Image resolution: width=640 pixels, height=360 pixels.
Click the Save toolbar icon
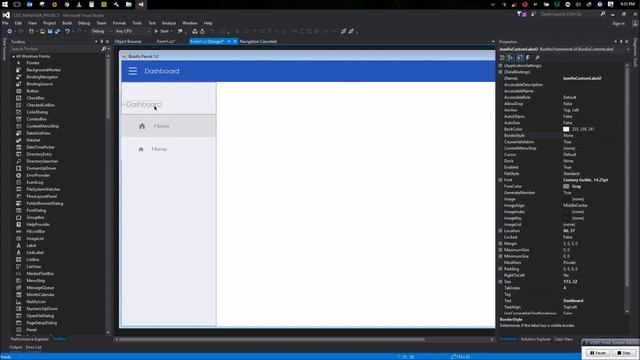(x=50, y=31)
